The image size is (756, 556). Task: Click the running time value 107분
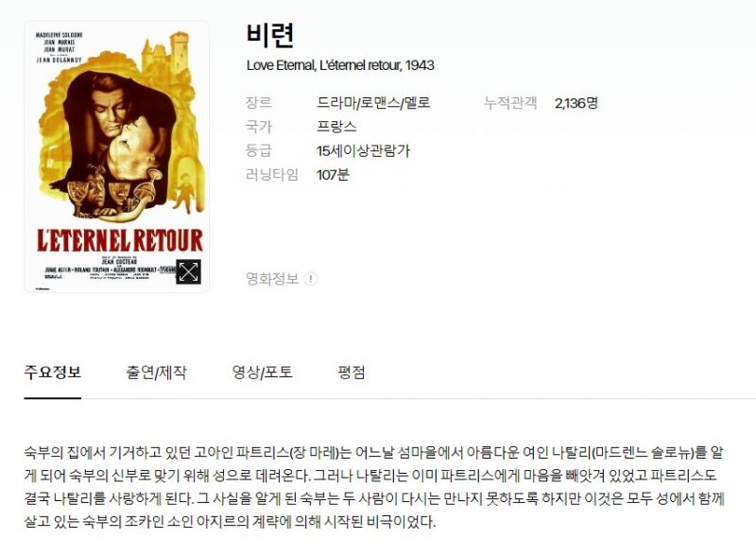[x=333, y=175]
